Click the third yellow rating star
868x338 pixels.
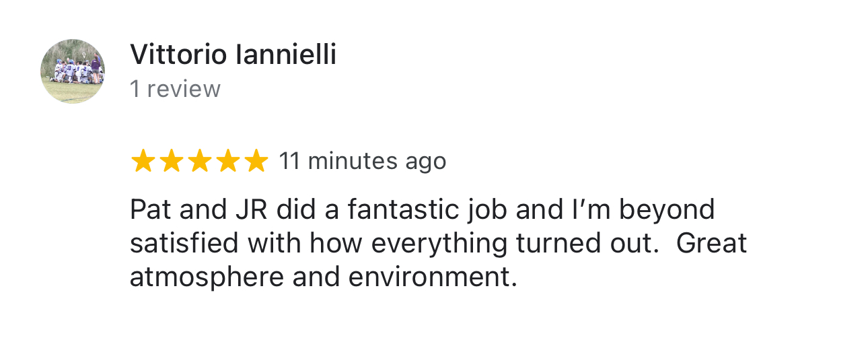(x=199, y=162)
